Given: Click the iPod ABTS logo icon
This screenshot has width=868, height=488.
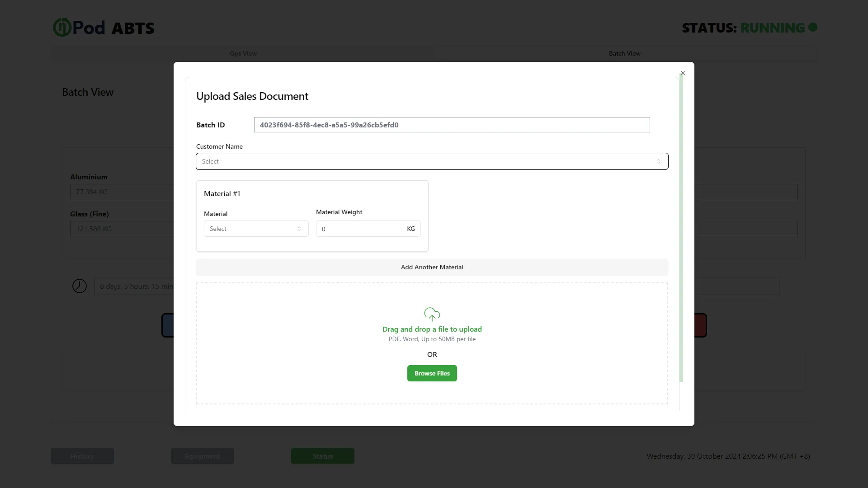Looking at the screenshot, I should (62, 28).
